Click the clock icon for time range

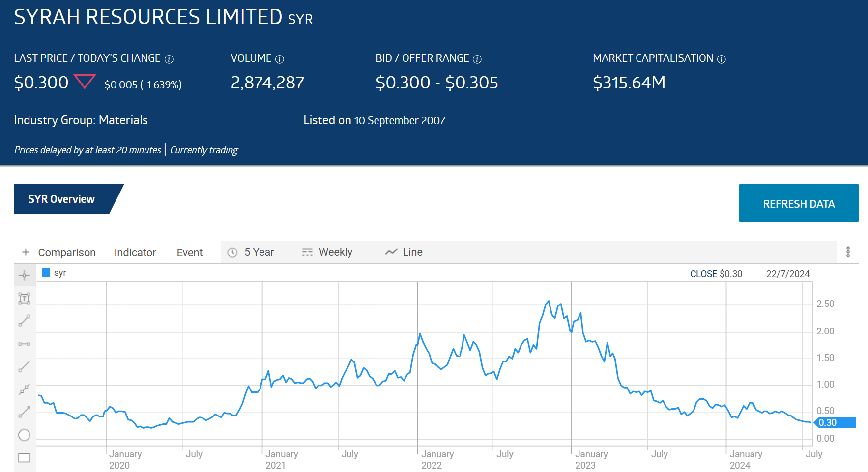232,252
